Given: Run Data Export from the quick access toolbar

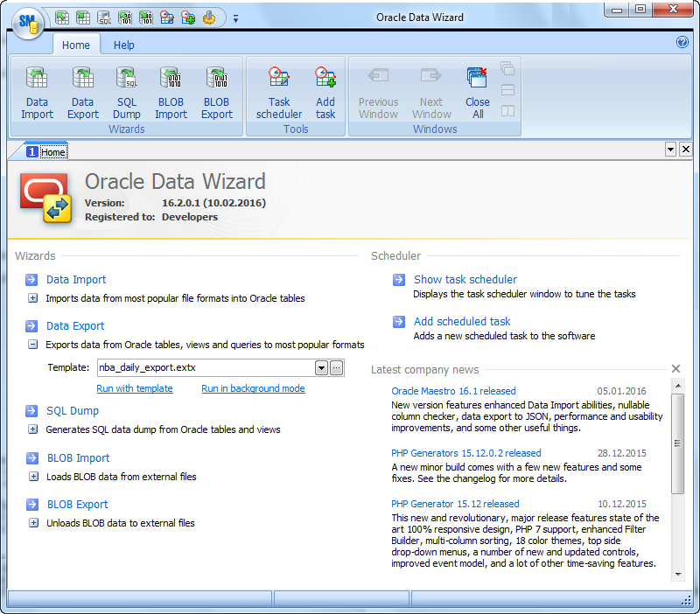Looking at the screenshot, I should point(81,17).
